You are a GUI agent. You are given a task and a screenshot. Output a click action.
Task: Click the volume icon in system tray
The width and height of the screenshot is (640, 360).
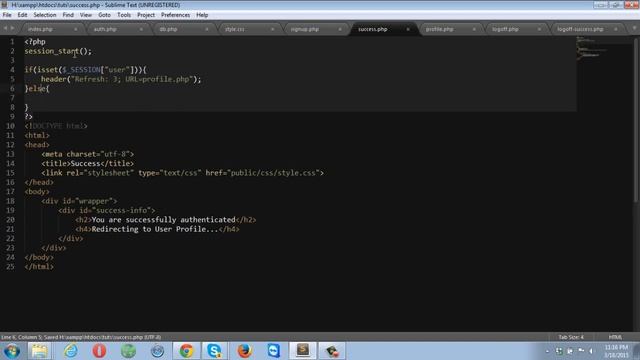pos(591,351)
